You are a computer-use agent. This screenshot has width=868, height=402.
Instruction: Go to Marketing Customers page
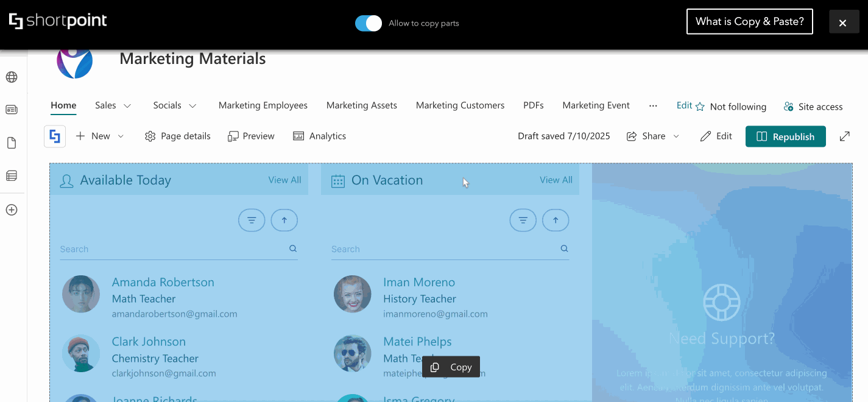coord(460,105)
